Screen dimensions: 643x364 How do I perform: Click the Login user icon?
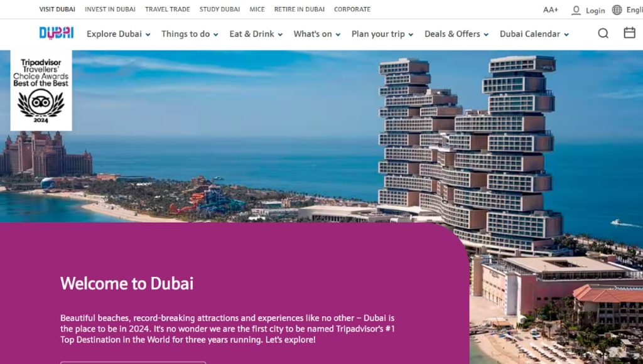pyautogui.click(x=576, y=10)
